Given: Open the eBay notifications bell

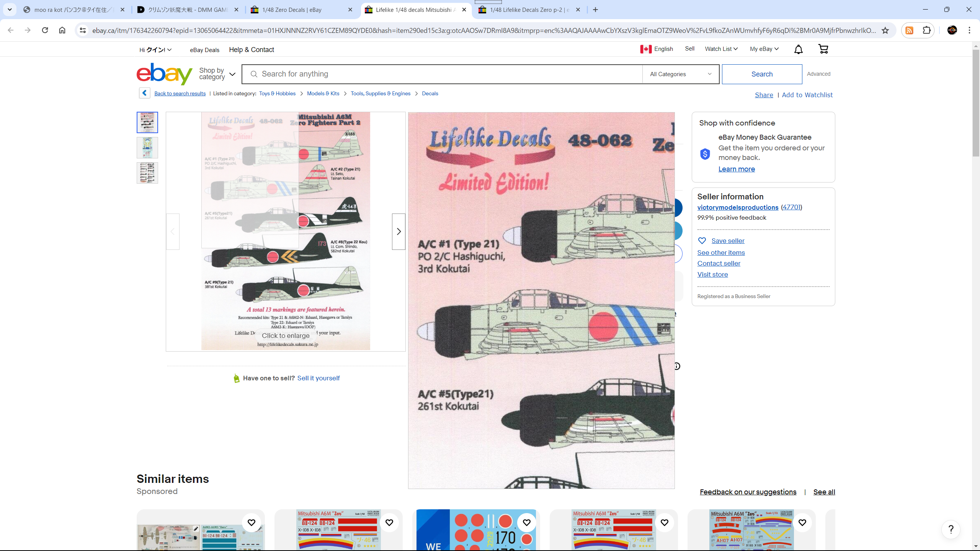Looking at the screenshot, I should (x=798, y=49).
